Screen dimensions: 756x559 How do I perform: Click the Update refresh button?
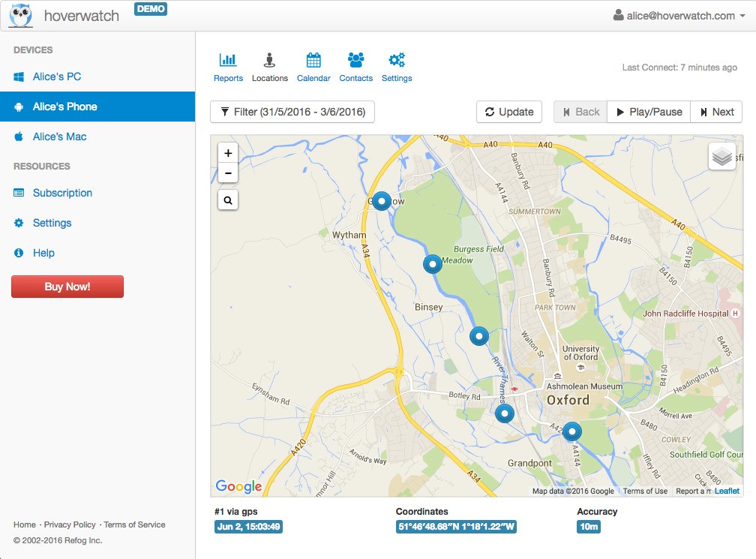tap(509, 112)
